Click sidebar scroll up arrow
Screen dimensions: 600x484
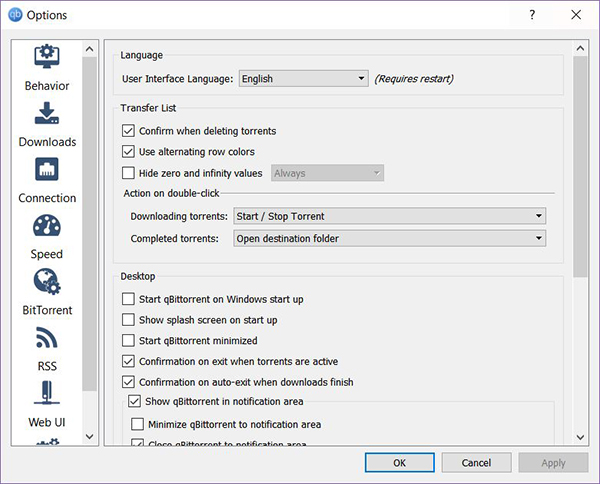click(x=90, y=49)
